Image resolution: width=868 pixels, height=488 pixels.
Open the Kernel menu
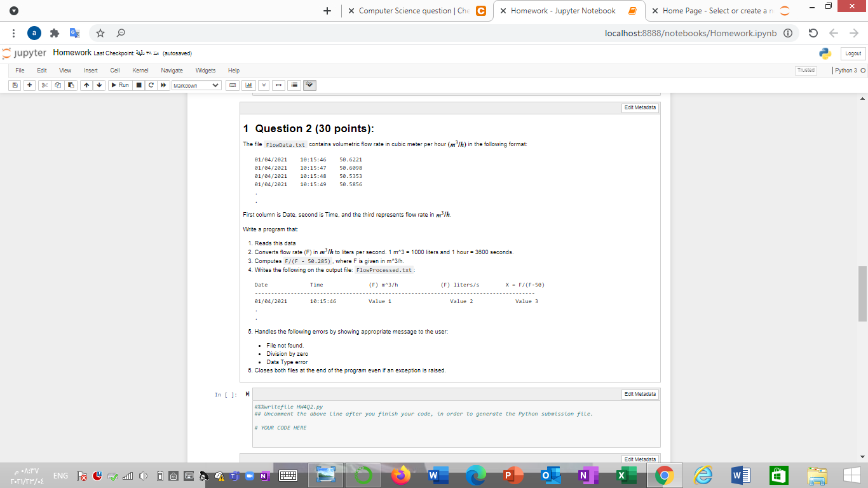point(140,71)
